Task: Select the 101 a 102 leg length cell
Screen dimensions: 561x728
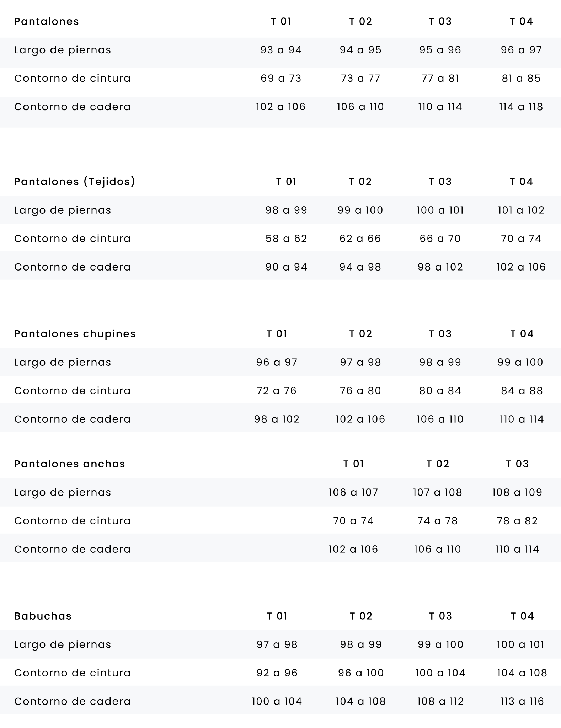Action: pos(521,210)
